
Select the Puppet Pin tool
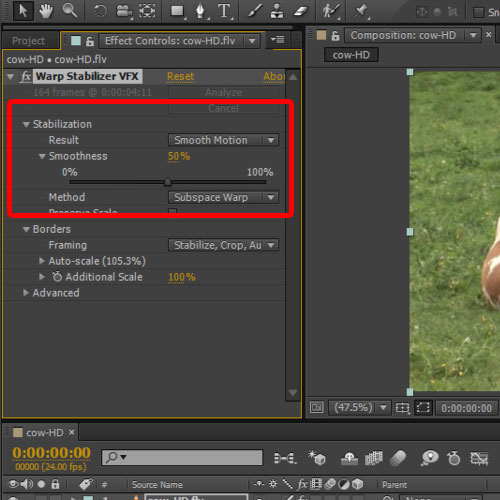361,11
